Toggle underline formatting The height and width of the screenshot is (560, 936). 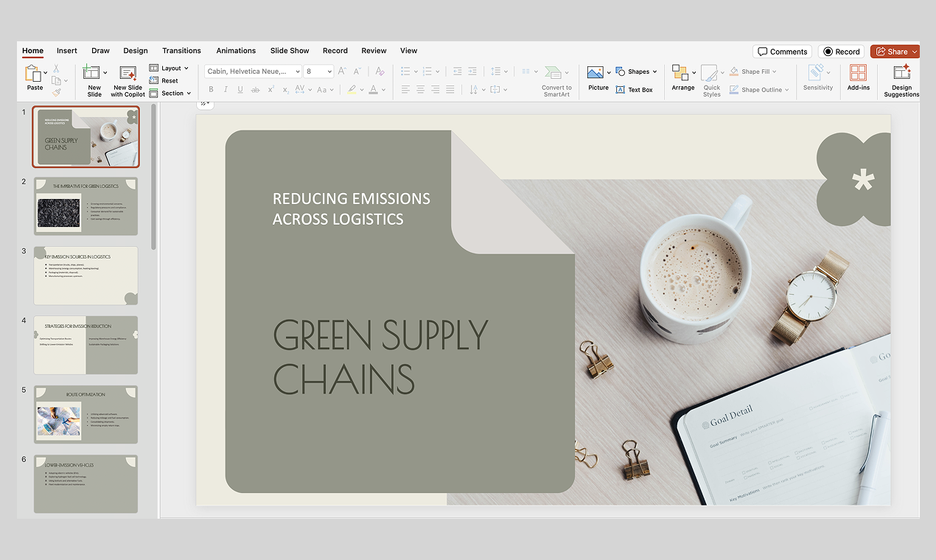[x=240, y=88]
